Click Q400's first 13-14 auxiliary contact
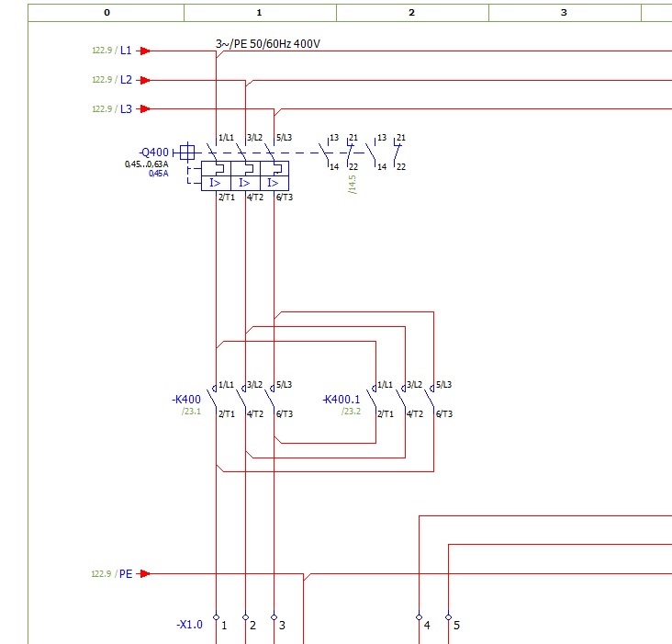The width and height of the screenshot is (672, 644). point(325,153)
